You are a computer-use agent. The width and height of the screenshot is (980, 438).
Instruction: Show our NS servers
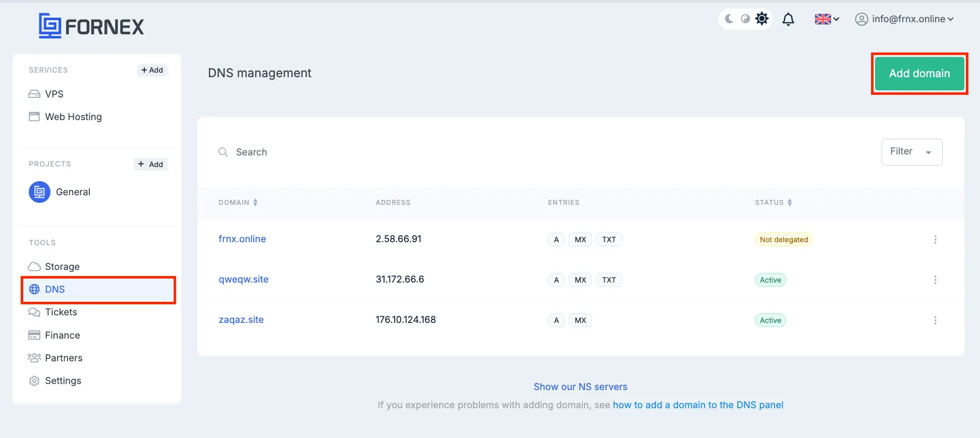(580, 387)
